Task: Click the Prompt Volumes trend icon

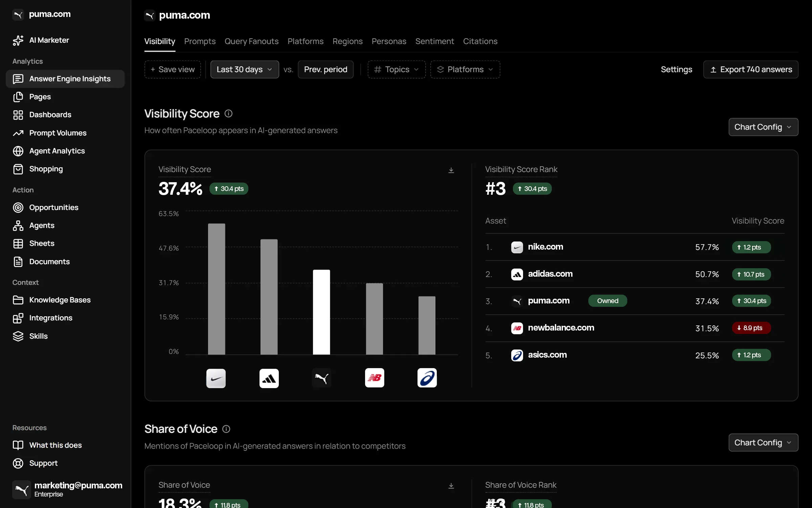Action: tap(18, 133)
